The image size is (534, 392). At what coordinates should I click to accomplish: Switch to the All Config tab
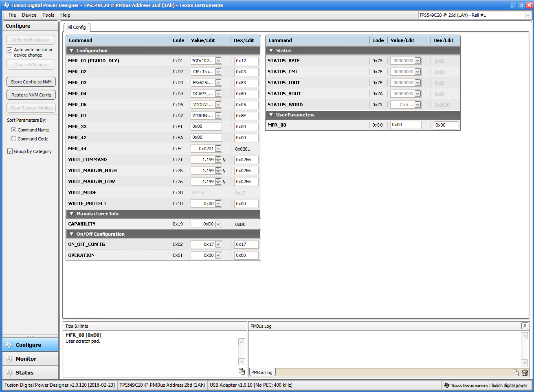77,27
